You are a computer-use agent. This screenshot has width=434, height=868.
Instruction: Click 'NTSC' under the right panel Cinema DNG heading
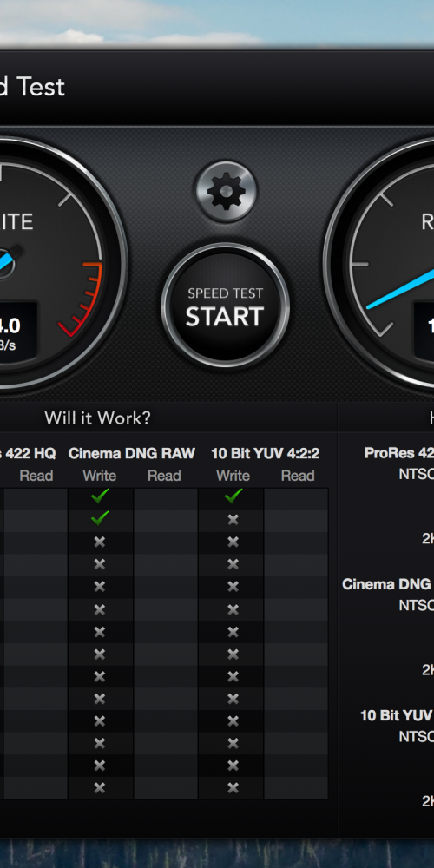417,606
